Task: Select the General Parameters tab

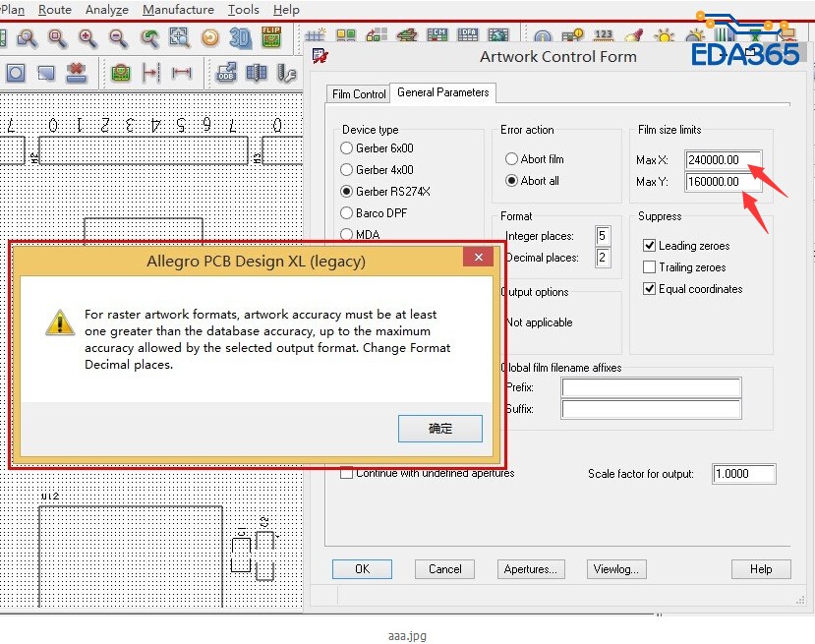Action: coord(442,92)
